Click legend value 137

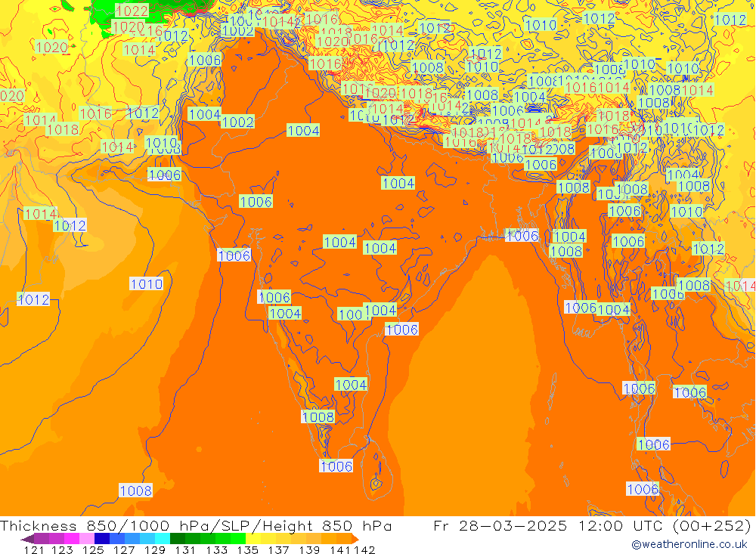point(279,549)
